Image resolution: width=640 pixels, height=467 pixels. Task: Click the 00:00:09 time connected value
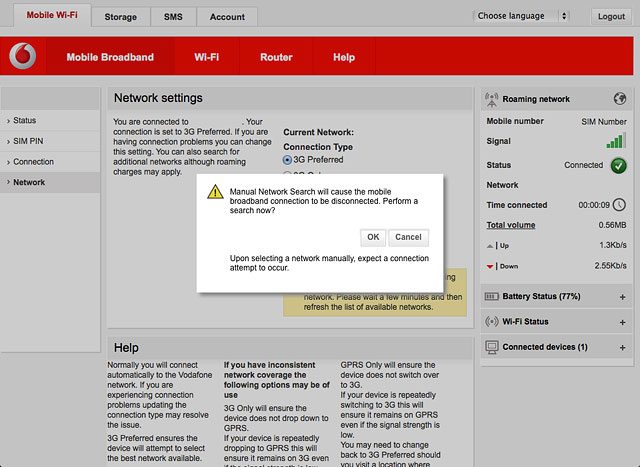[x=594, y=205]
